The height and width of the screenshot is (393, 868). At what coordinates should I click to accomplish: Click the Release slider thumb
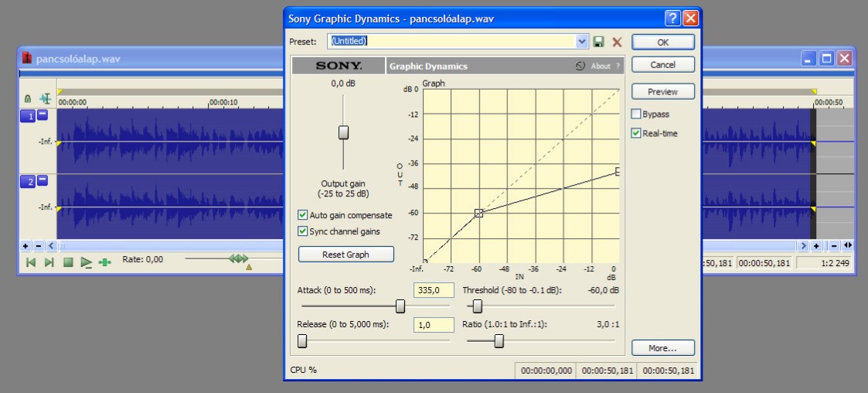point(302,341)
